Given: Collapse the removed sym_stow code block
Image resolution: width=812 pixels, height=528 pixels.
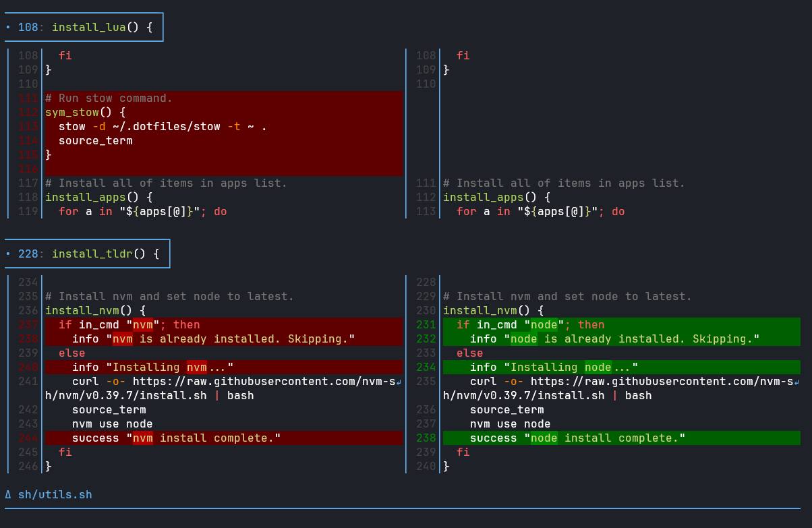Looking at the screenshot, I should click(223, 133).
